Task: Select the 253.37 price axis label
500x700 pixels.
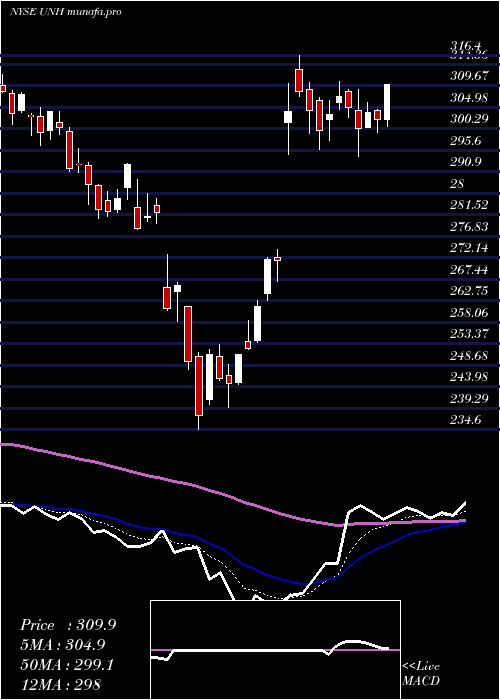Action: click(469, 334)
